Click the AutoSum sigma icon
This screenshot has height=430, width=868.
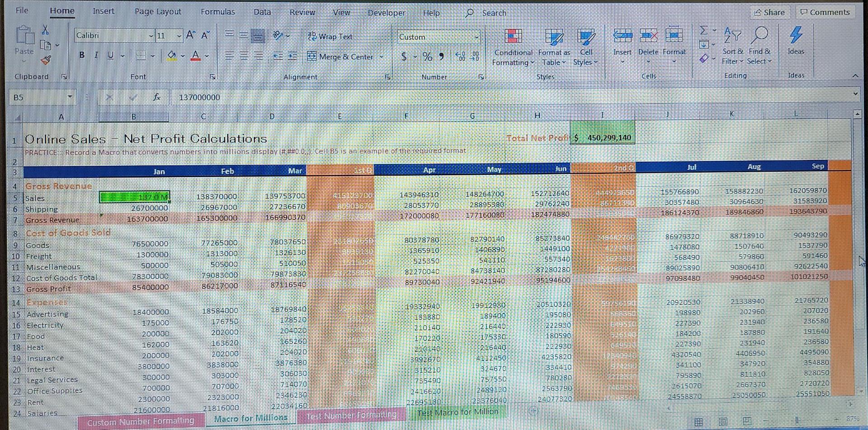(x=703, y=30)
